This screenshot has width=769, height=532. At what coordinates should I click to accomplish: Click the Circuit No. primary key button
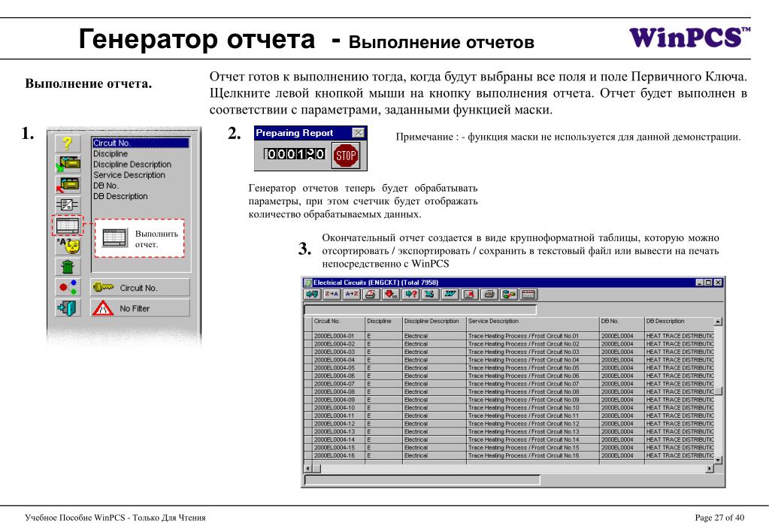click(140, 288)
